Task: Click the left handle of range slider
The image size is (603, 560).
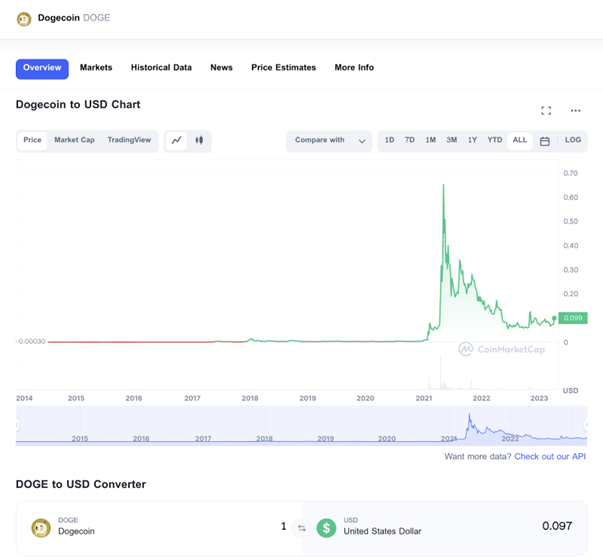Action: tap(17, 425)
